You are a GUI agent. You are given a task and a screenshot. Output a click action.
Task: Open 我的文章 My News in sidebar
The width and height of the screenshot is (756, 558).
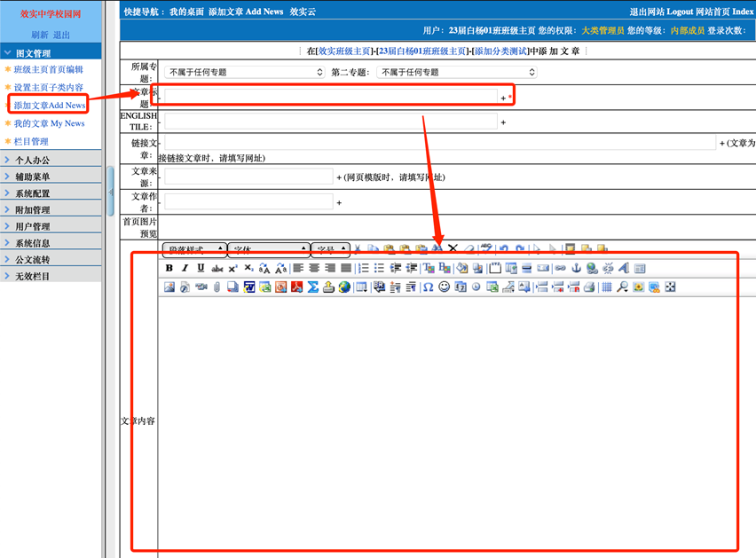coord(50,123)
